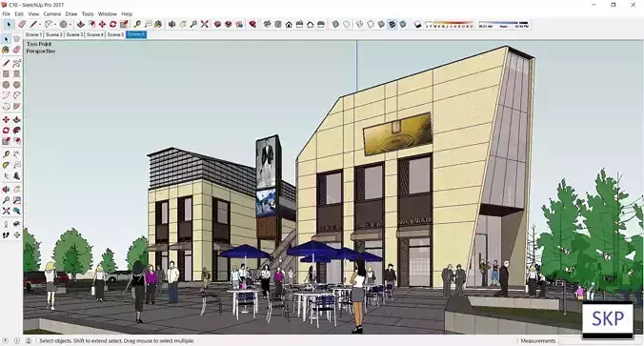The height and width of the screenshot is (346, 644).
Task: Expand the Shape tool dropdown arrow
Action: (x=70, y=24)
